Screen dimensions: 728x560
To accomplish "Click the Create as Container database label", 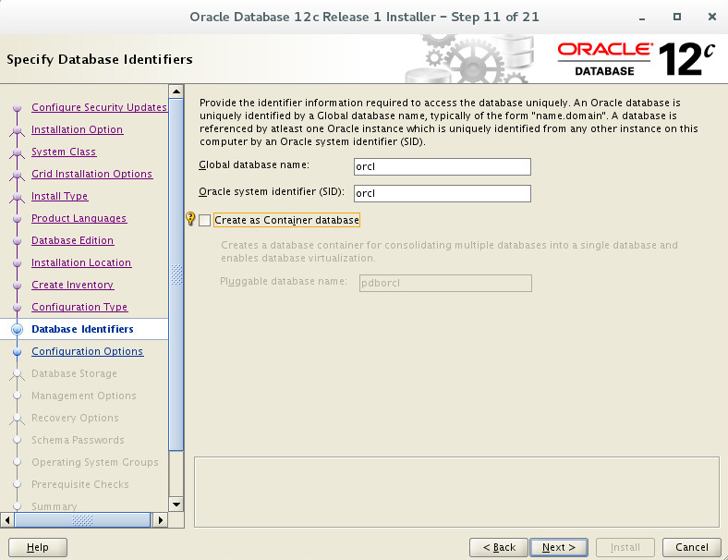I will click(x=286, y=220).
